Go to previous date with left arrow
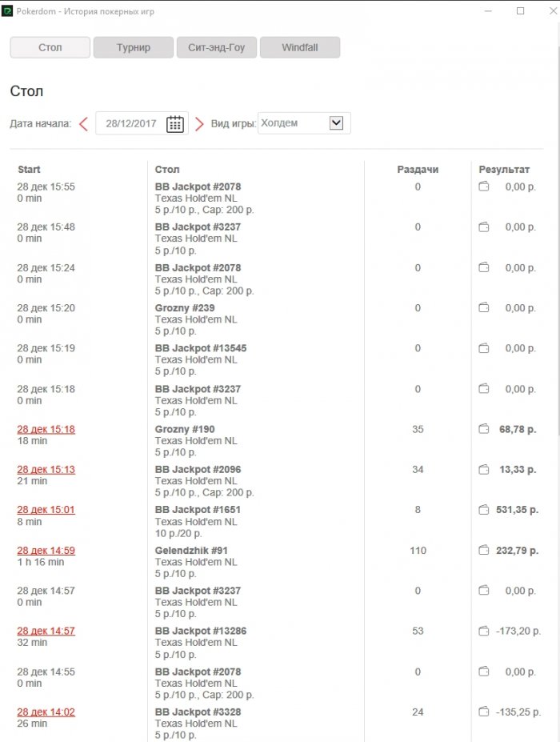Screen dimensions: 560x742 83,124
